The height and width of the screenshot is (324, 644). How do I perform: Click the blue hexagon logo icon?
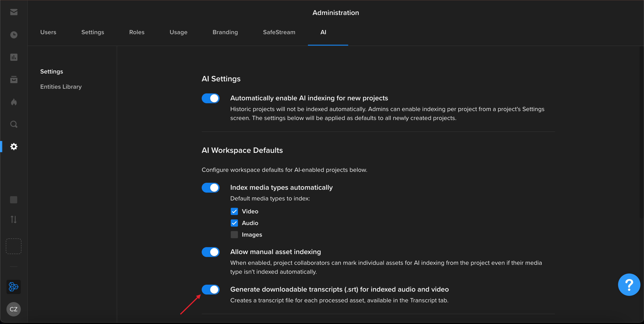click(x=14, y=287)
